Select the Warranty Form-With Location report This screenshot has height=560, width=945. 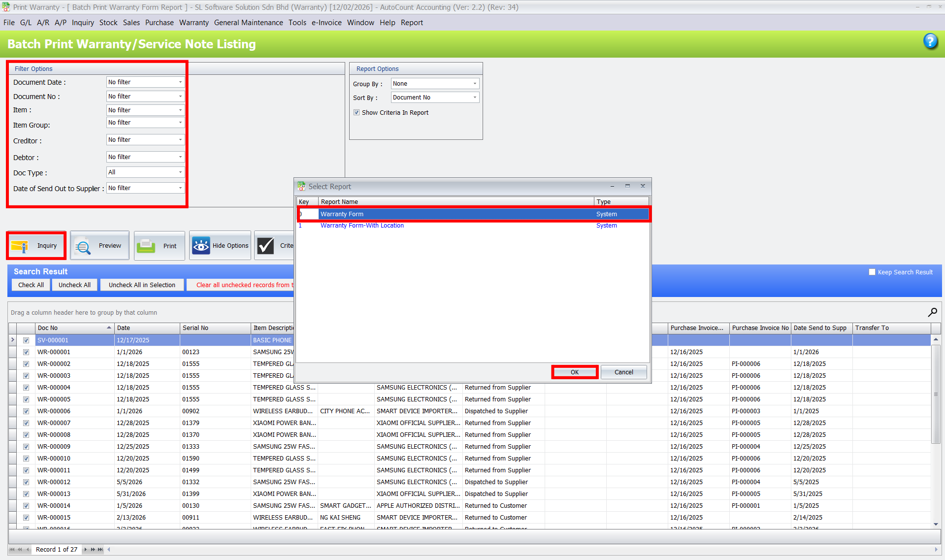coord(362,226)
